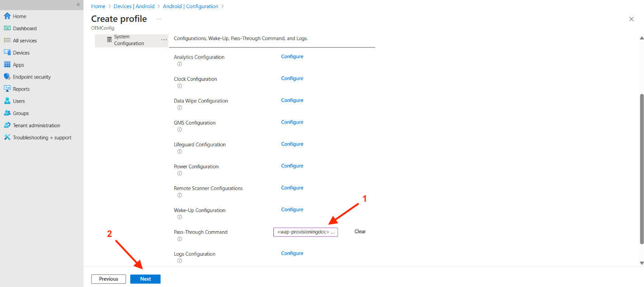Click the Previous button
This screenshot has width=644, height=287.
[108, 279]
